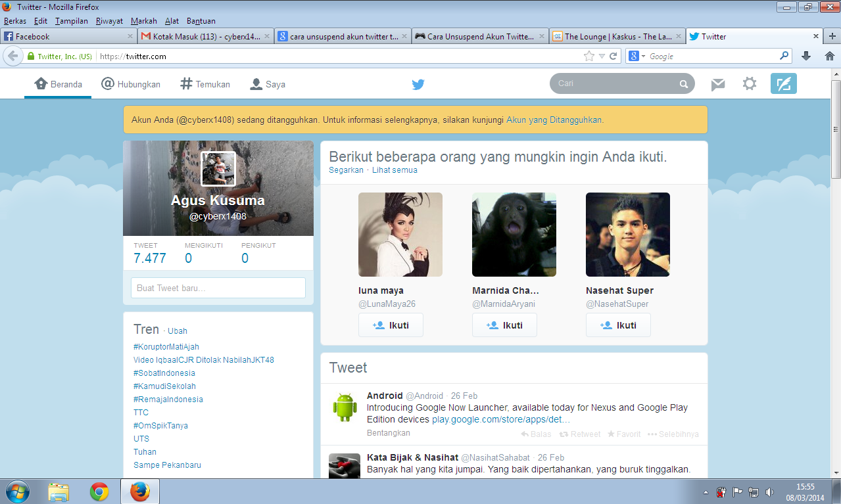Click into the Buat Tweet baru field
This screenshot has width=841, height=504.
tap(218, 288)
